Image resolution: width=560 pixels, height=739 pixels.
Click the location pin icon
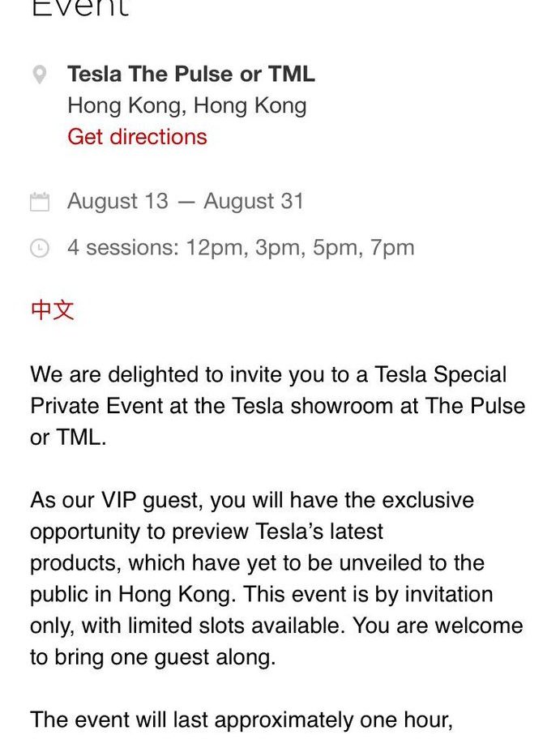coord(40,75)
